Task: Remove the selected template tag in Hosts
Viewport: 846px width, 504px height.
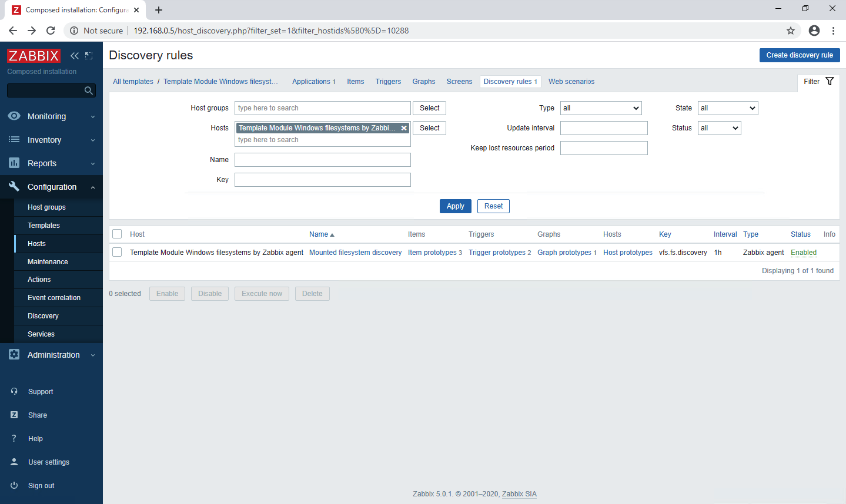Action: (x=404, y=128)
